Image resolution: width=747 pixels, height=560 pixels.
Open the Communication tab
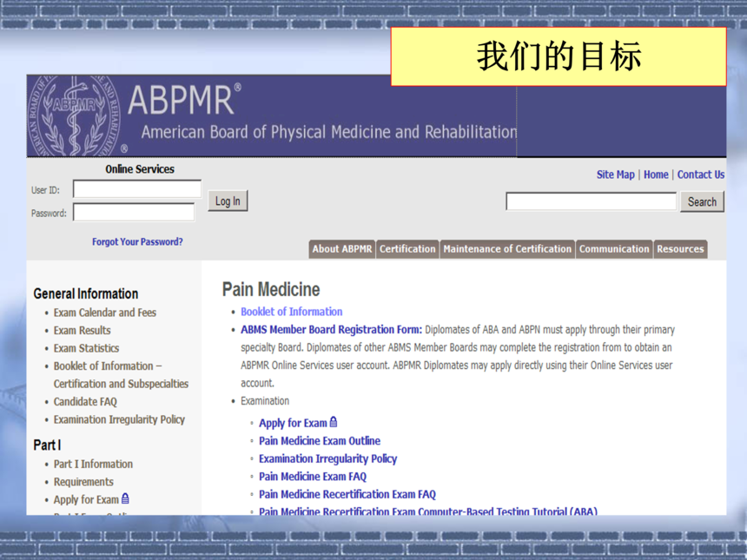click(x=614, y=249)
